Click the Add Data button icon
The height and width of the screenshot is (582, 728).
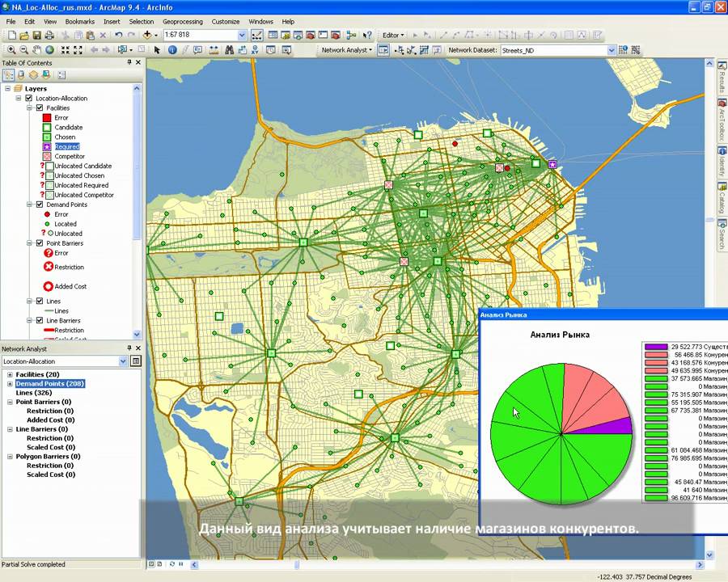pos(147,35)
